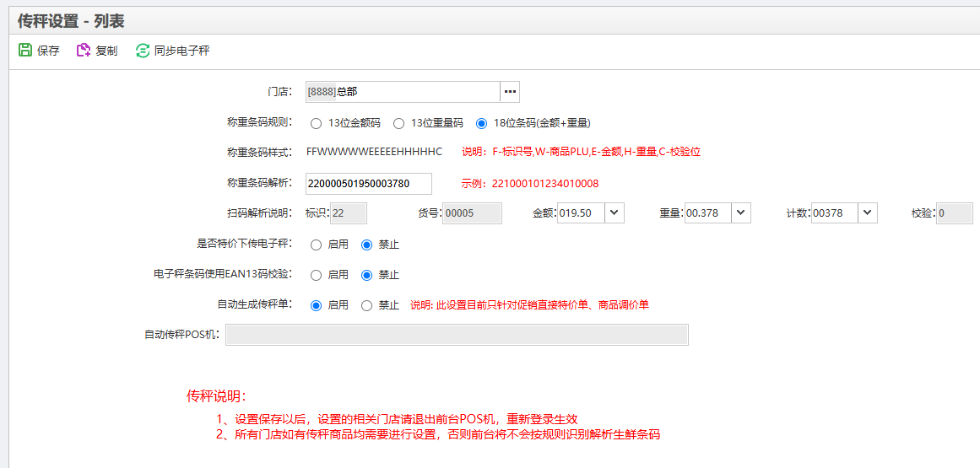
Task: Click the 同步电子秤 sync icon
Action: tap(143, 51)
